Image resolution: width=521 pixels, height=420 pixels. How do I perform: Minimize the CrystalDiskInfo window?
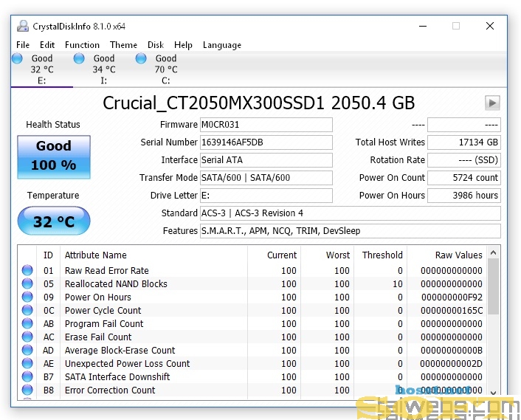[423, 26]
